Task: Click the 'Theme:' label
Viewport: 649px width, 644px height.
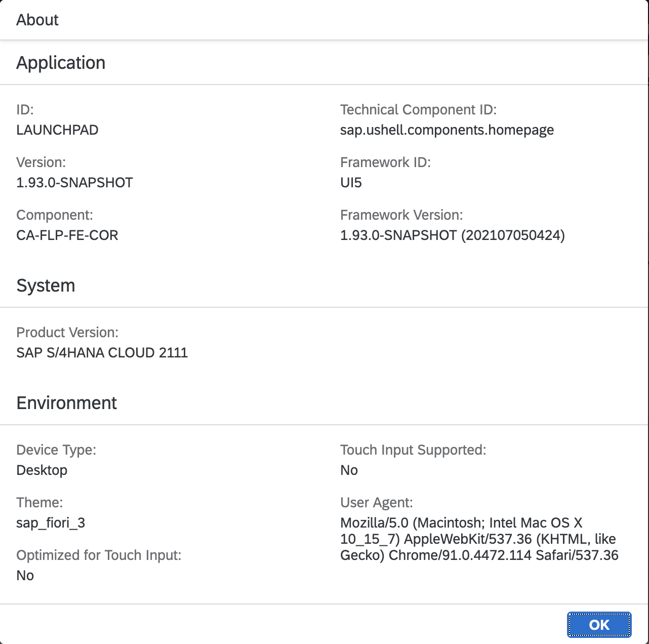Action: point(39,503)
